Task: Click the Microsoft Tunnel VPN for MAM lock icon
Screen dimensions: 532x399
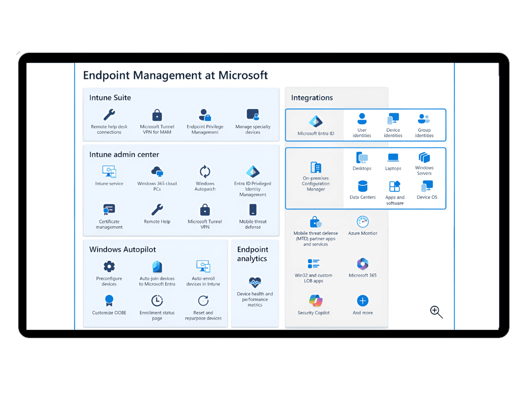Action: click(157, 115)
